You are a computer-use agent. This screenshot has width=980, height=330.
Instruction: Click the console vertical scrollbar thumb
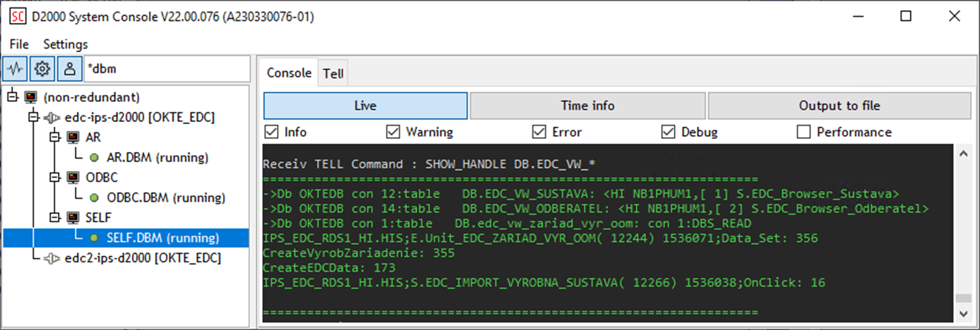[x=964, y=298]
